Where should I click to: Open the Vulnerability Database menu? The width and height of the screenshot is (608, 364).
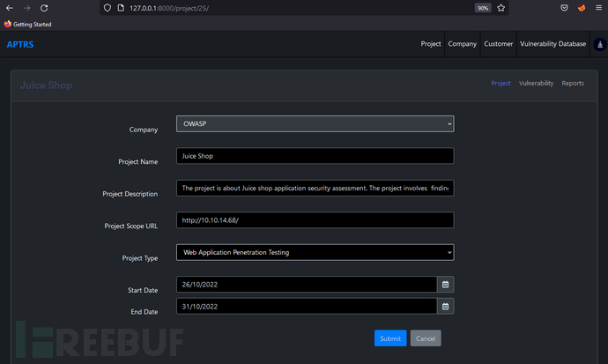click(x=552, y=44)
